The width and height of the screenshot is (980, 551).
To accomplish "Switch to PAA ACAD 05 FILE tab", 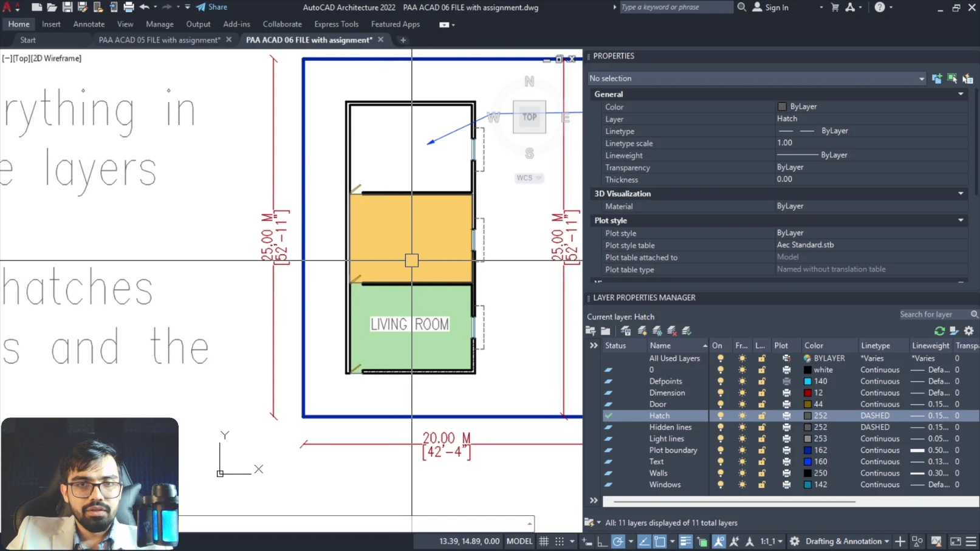I will click(159, 40).
